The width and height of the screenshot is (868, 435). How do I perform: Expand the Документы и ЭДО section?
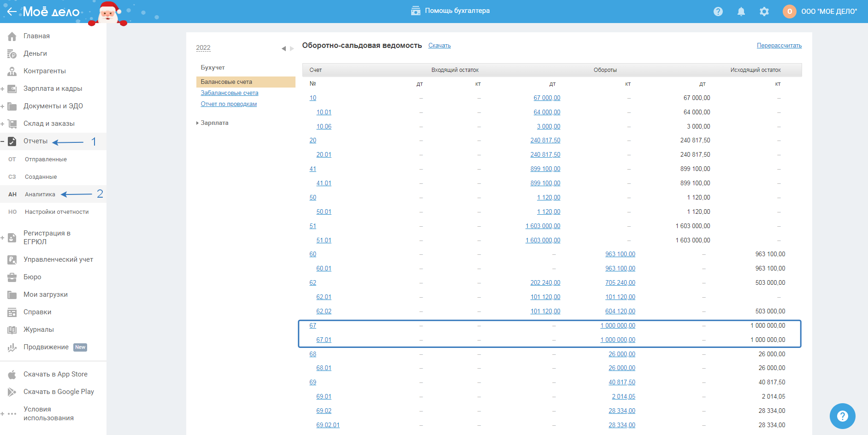[x=3, y=106]
